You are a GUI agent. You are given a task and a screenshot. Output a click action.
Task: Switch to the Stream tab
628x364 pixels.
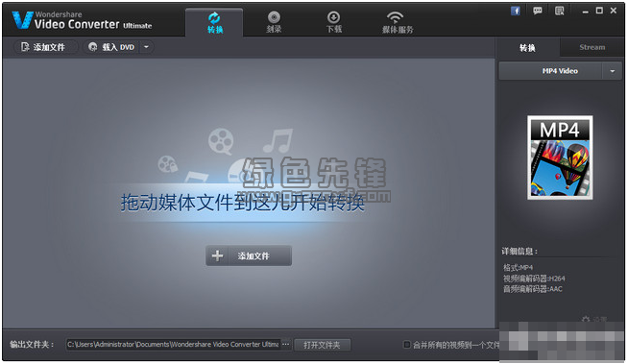pos(592,47)
